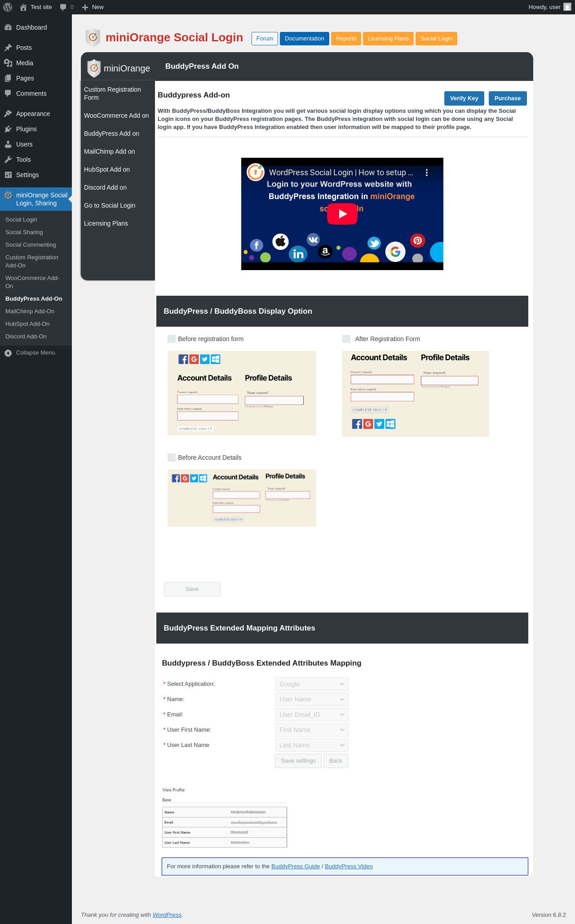Open the User Last Name dropdown
575x924 pixels.
(x=312, y=745)
